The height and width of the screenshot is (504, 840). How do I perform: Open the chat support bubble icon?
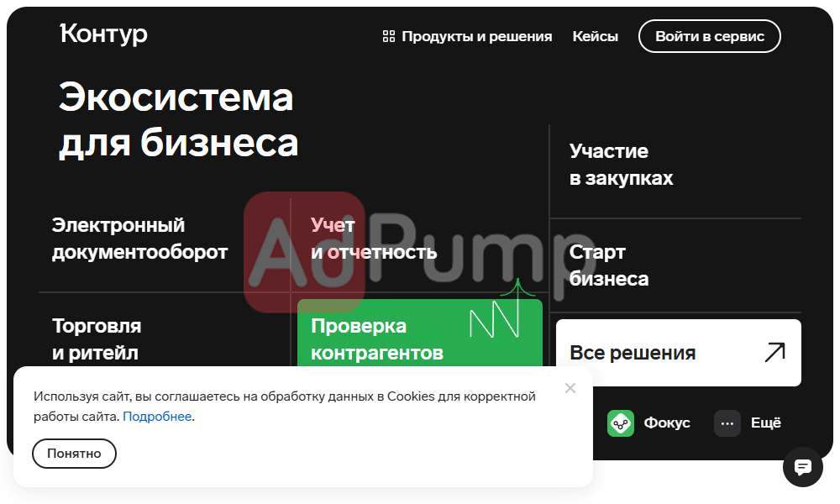[802, 467]
